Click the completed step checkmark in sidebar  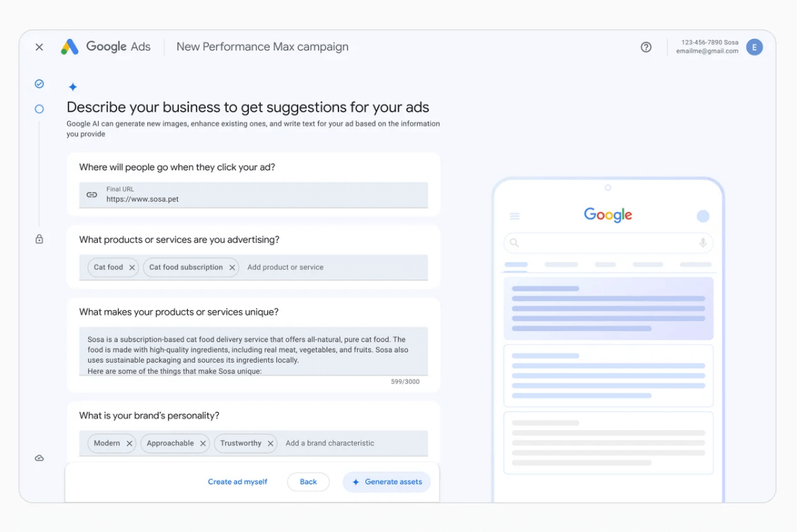(x=39, y=84)
